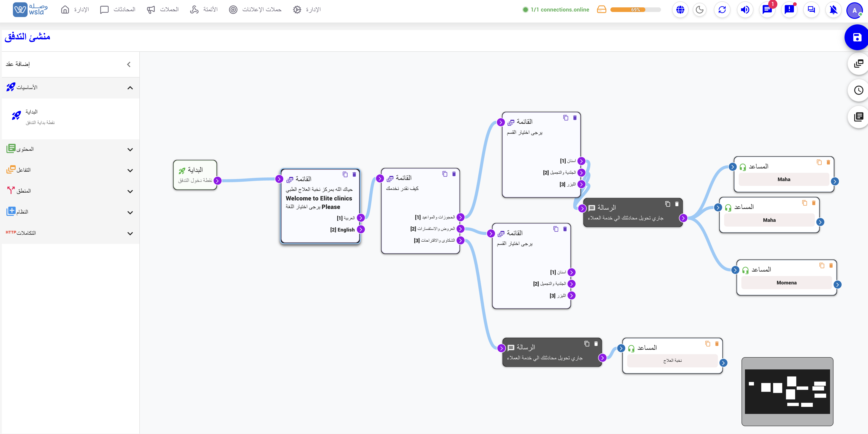Viewport: 868px width, 434px height.
Task: Open the refresh/sync icon in the header
Action: [x=722, y=9]
